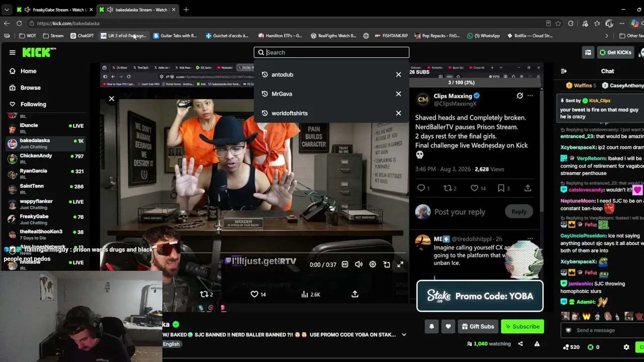Collapse the chat panel arrow icon
The height and width of the screenshot is (362, 644).
[x=563, y=71]
